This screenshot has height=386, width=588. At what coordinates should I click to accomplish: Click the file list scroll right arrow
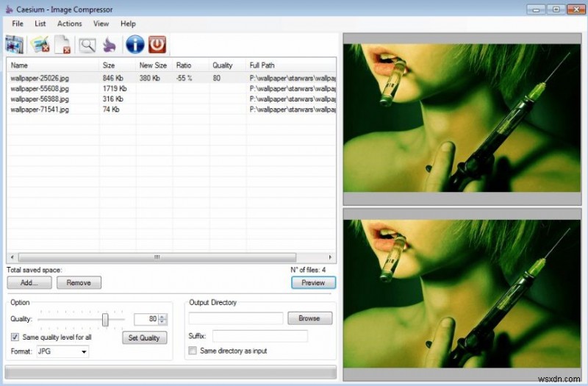(330, 257)
